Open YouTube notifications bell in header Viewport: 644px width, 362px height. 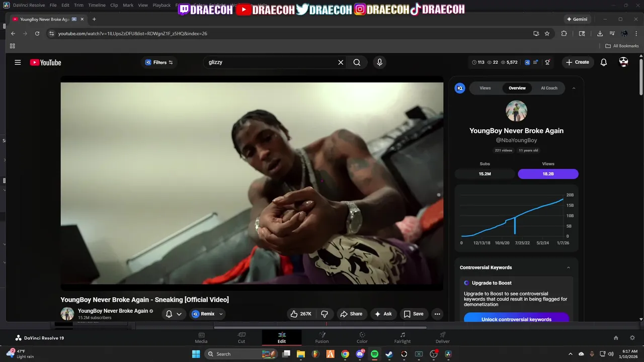pos(604,62)
